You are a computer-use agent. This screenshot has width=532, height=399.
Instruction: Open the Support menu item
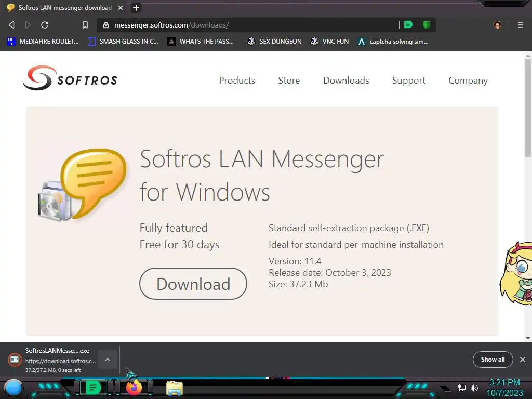[x=408, y=81]
